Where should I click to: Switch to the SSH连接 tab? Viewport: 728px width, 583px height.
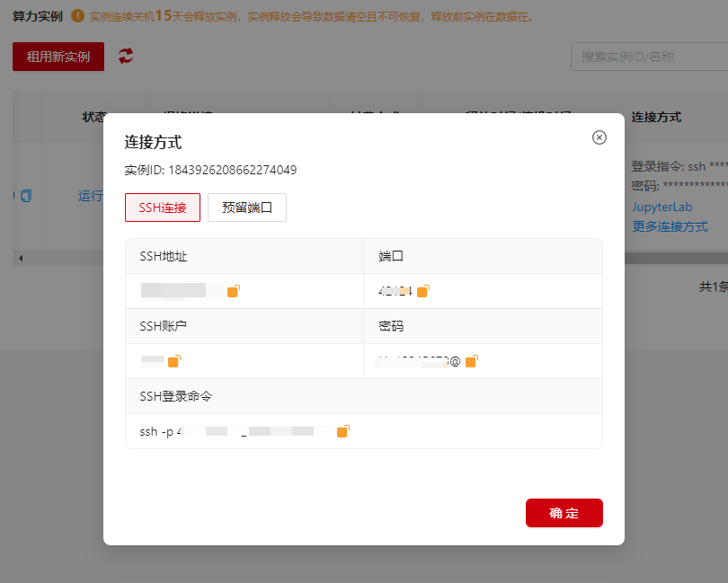[163, 208]
